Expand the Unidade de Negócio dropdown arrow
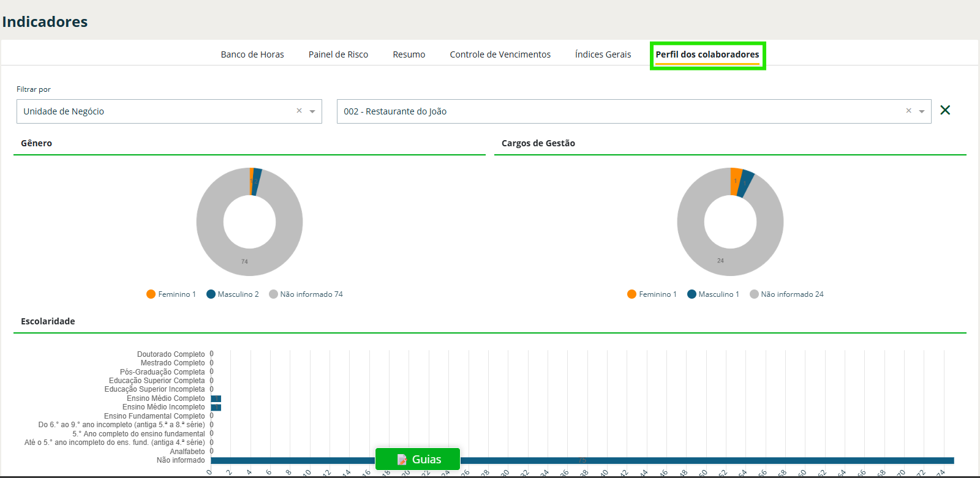The image size is (980, 478). click(x=312, y=111)
